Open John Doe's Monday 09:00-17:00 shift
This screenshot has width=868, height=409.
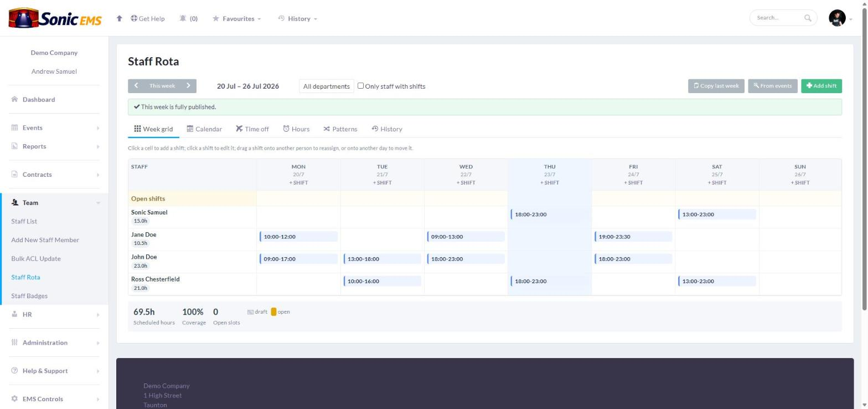298,259
